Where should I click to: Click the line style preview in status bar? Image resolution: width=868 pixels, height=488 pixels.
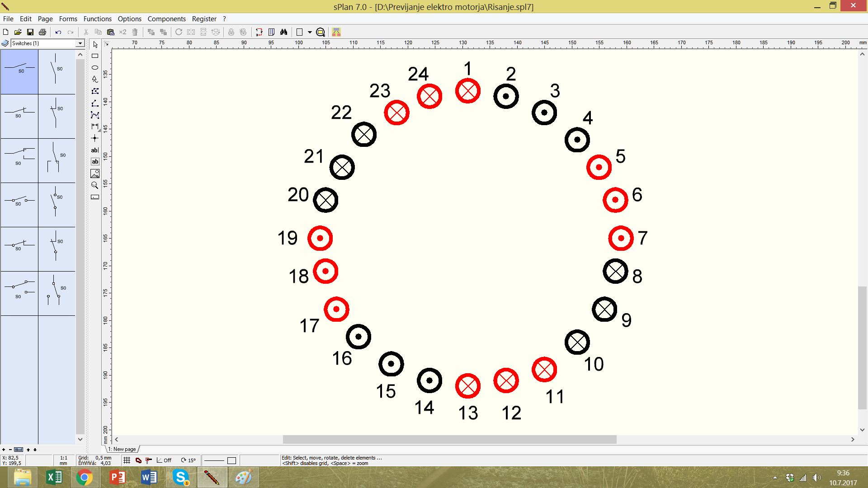coord(214,460)
